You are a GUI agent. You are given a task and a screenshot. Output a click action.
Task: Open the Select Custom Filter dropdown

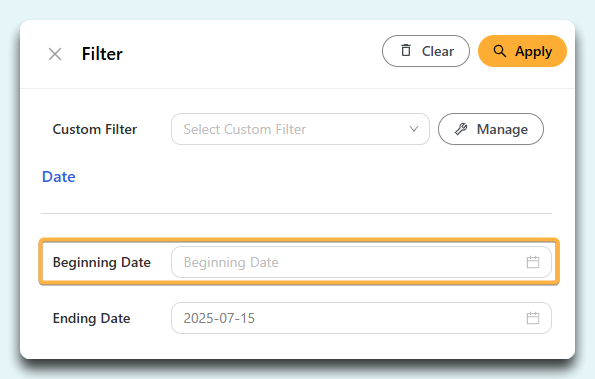[x=300, y=129]
